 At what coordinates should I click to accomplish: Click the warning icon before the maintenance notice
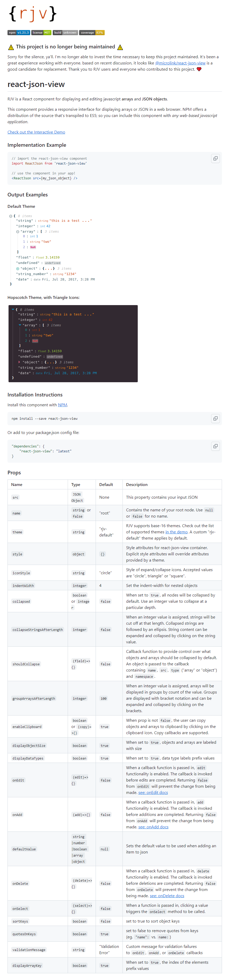(11, 47)
